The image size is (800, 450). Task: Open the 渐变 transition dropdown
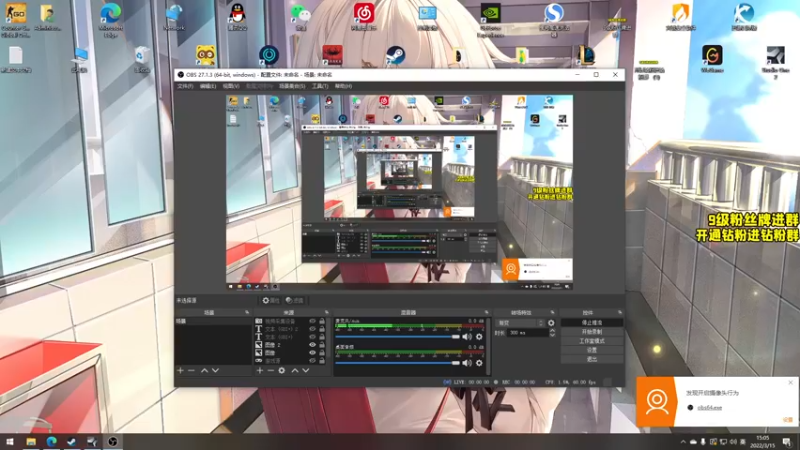pyautogui.click(x=520, y=323)
